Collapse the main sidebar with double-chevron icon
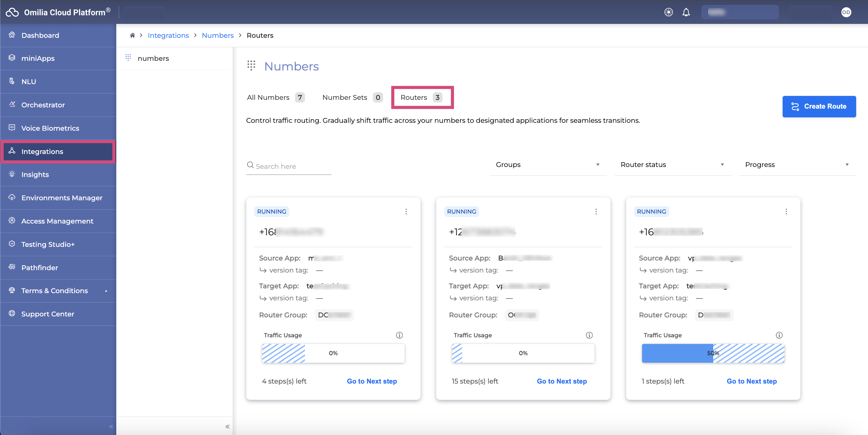Image resolution: width=868 pixels, height=435 pixels. pos(111,427)
